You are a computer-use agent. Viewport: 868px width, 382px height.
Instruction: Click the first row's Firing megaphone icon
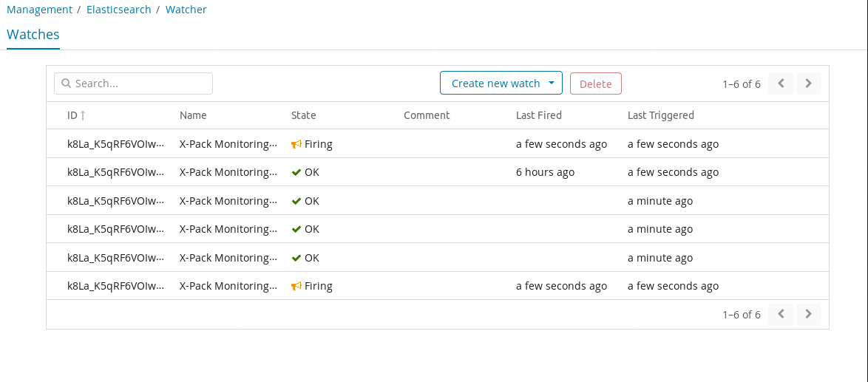[x=296, y=144]
